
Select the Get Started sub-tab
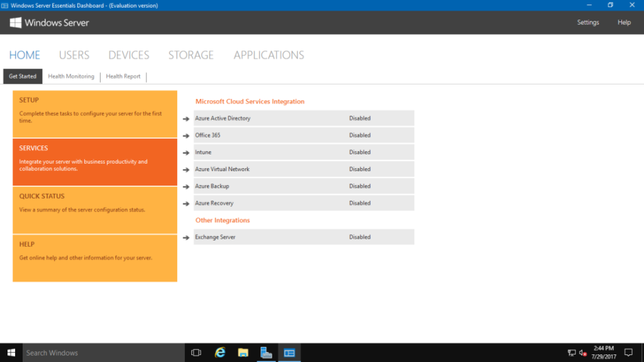[23, 76]
